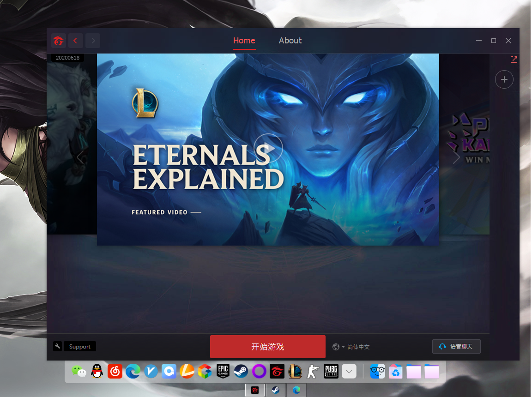This screenshot has width=532, height=397.
Task: Open WeChat from the dock
Action: tap(79, 371)
